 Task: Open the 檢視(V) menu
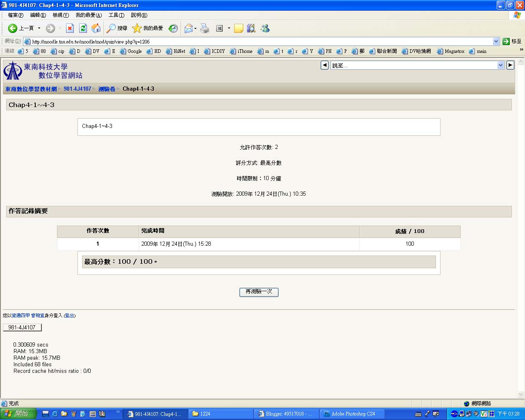point(61,15)
